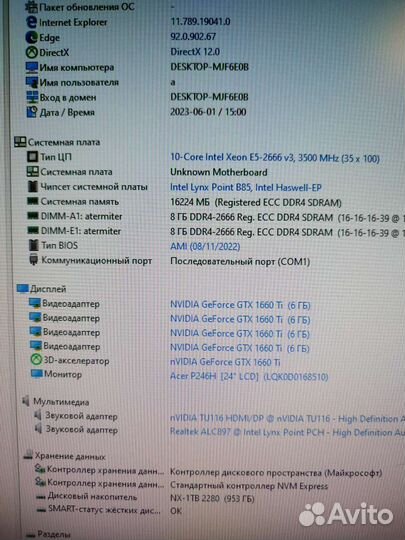Image resolution: width=405 pixels, height=540 pixels.
Task: Select the Мультимедиа section header
Action: point(61,402)
